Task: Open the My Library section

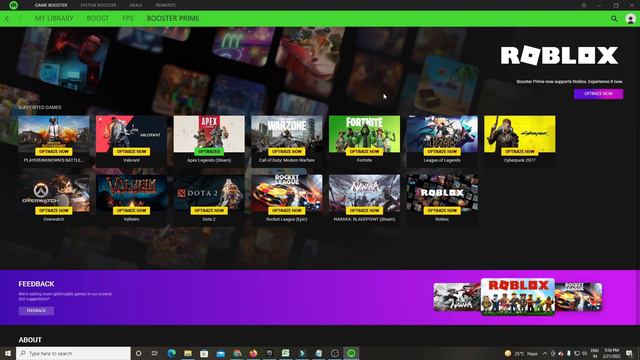Action: (54, 18)
